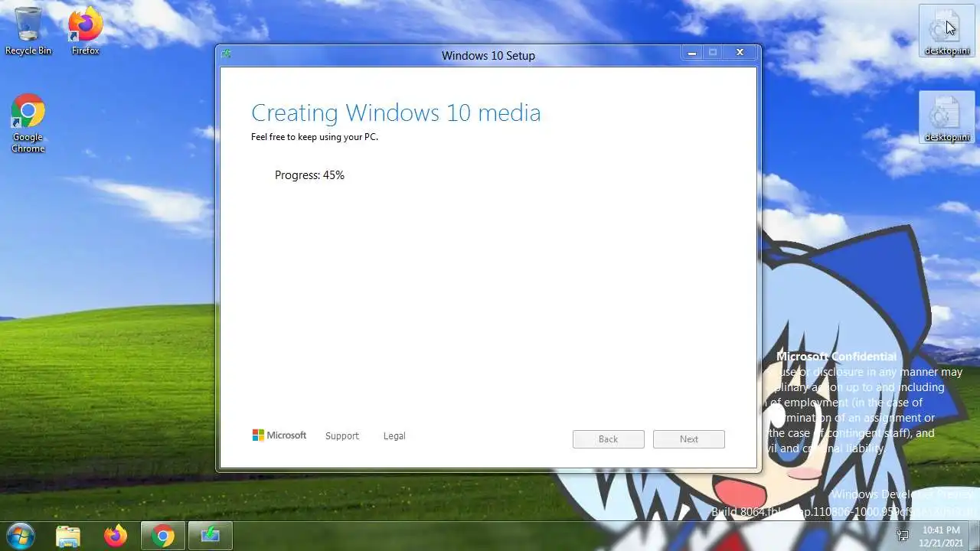Close the Windows 10 Setup window

[x=740, y=53]
